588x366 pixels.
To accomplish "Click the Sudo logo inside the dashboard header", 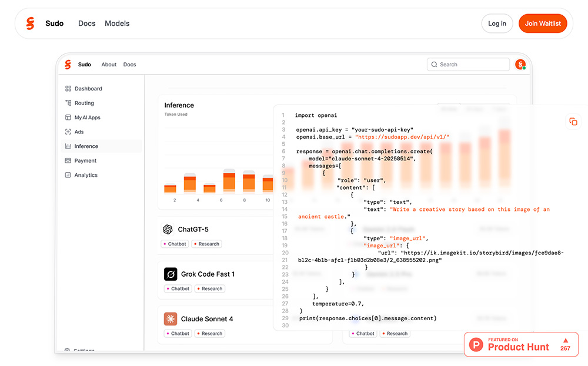I will point(68,65).
